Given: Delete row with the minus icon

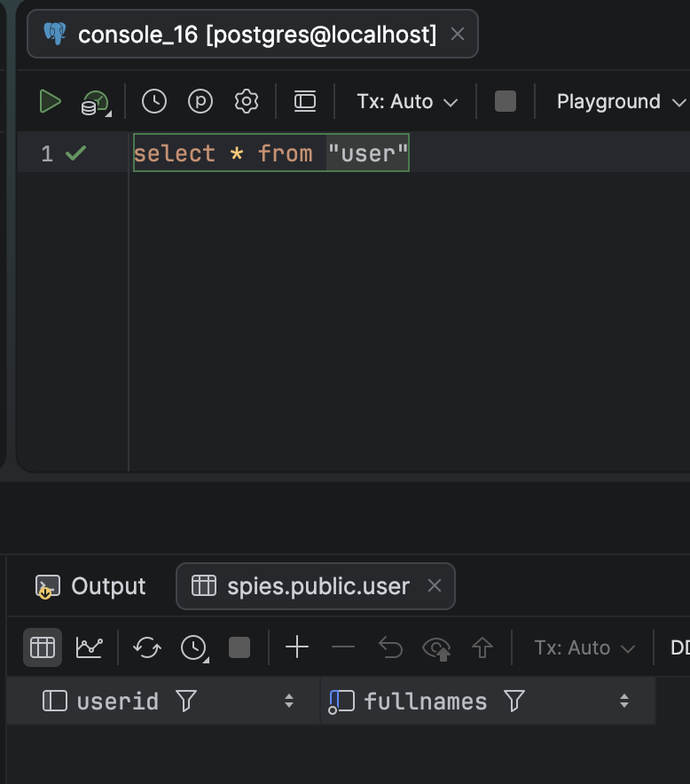Looking at the screenshot, I should point(343,647).
